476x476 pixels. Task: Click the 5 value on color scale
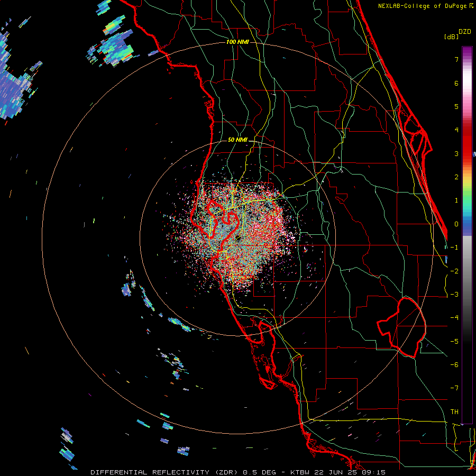456,106
